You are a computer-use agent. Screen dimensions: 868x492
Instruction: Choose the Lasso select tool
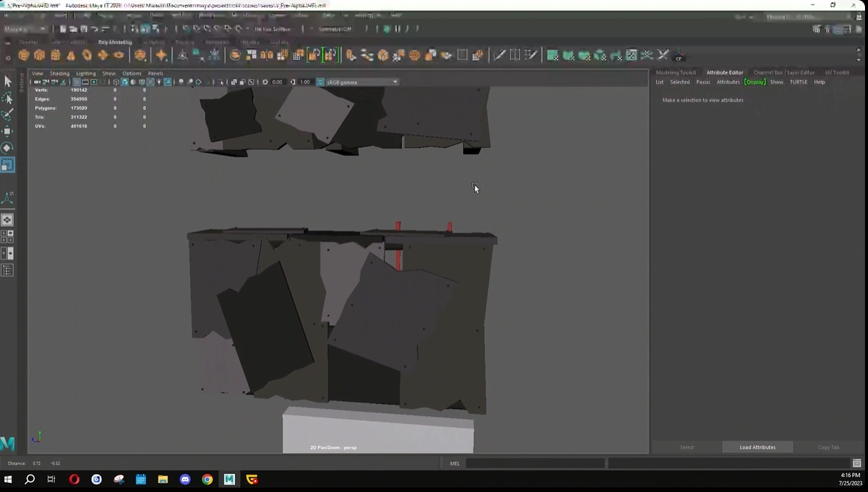tap(7, 99)
